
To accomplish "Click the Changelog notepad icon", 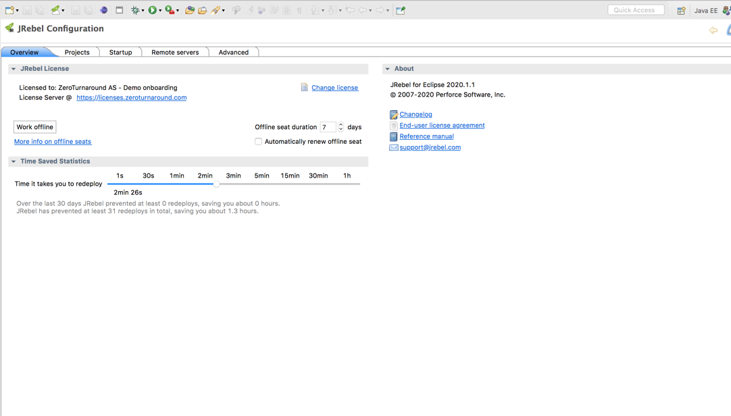I will pos(393,114).
